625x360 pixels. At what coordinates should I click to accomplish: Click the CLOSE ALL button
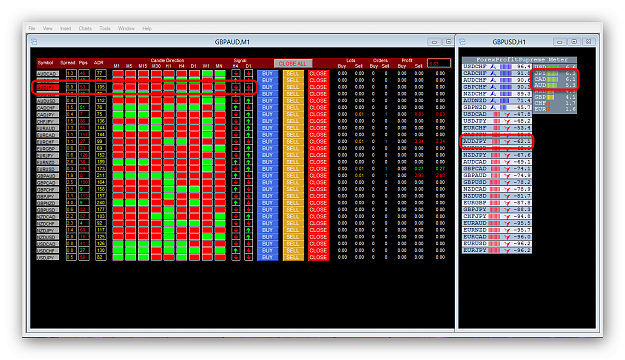(x=293, y=64)
